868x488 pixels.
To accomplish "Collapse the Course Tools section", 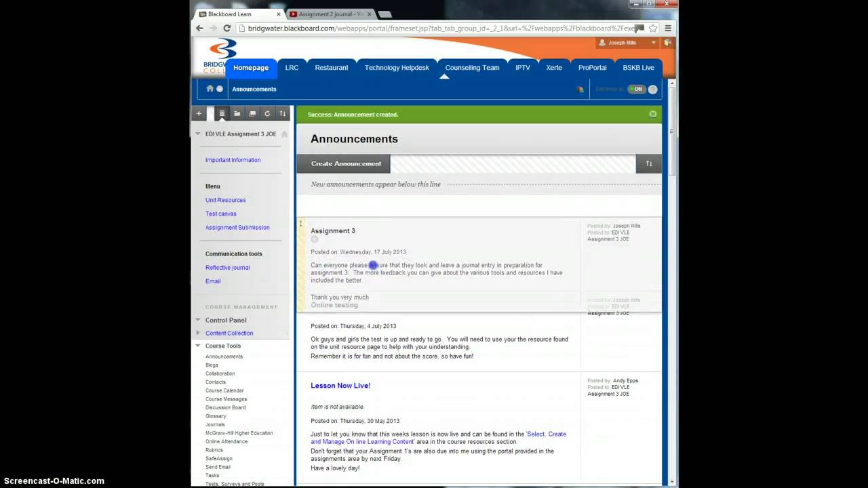I will 198,346.
